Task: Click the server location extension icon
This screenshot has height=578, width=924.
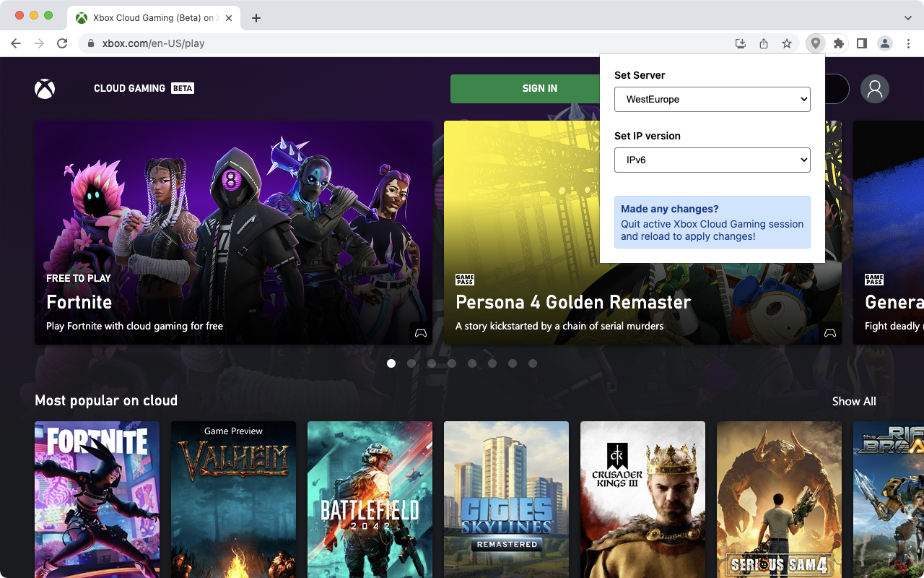Action: pyautogui.click(x=816, y=43)
